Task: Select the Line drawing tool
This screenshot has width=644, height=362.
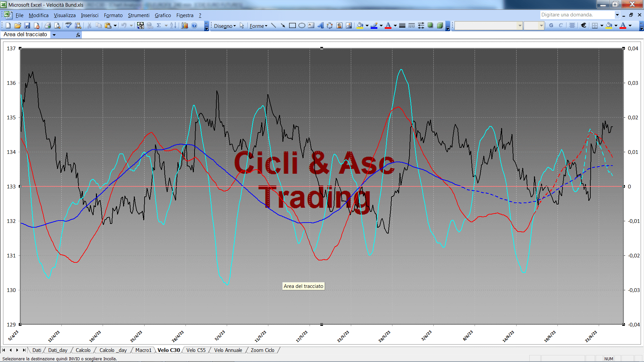Action: tap(274, 25)
